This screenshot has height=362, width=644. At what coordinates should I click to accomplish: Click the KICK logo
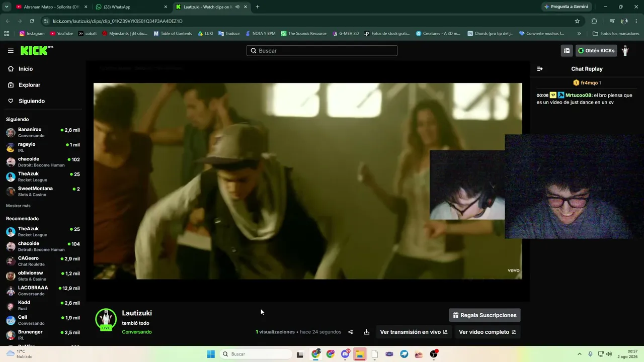pos(36,50)
